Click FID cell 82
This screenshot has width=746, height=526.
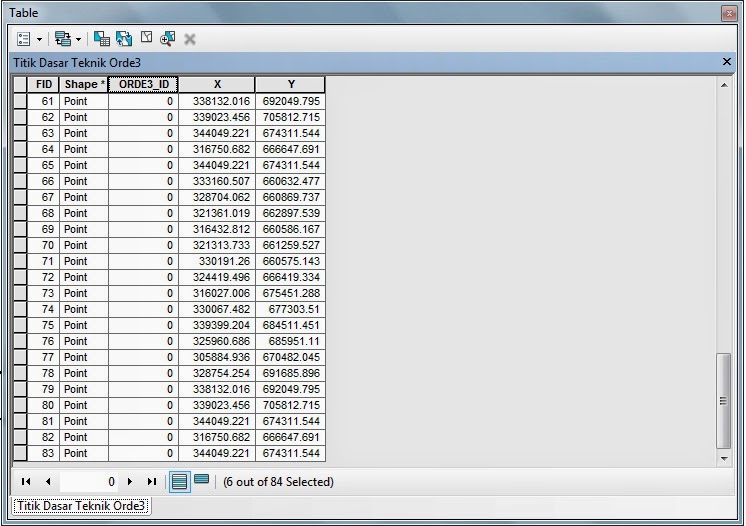point(43,437)
